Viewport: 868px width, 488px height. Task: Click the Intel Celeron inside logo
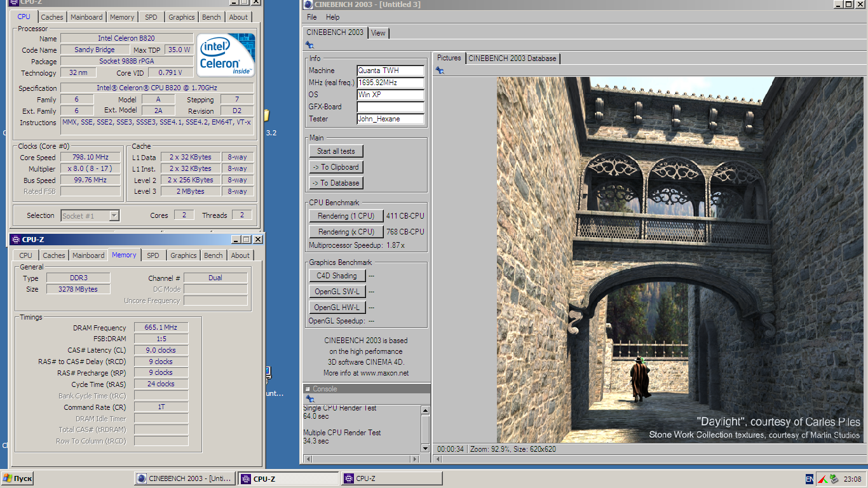(226, 55)
